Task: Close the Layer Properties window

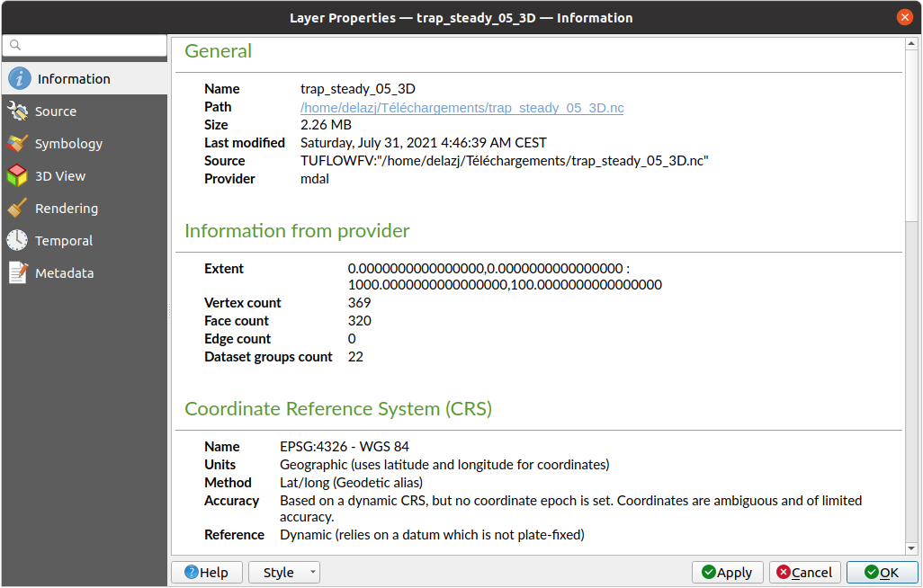Action: pos(904,18)
